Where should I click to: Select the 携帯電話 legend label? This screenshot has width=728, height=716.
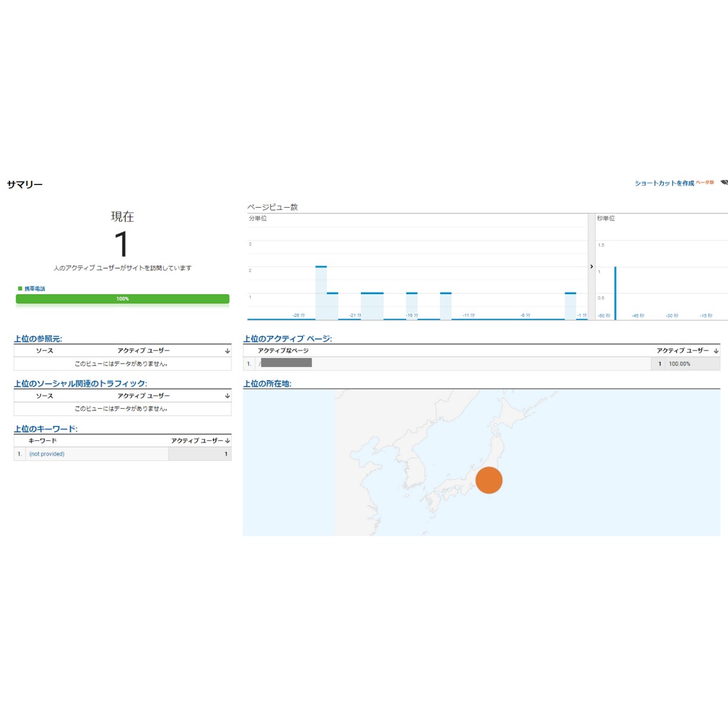coord(35,289)
